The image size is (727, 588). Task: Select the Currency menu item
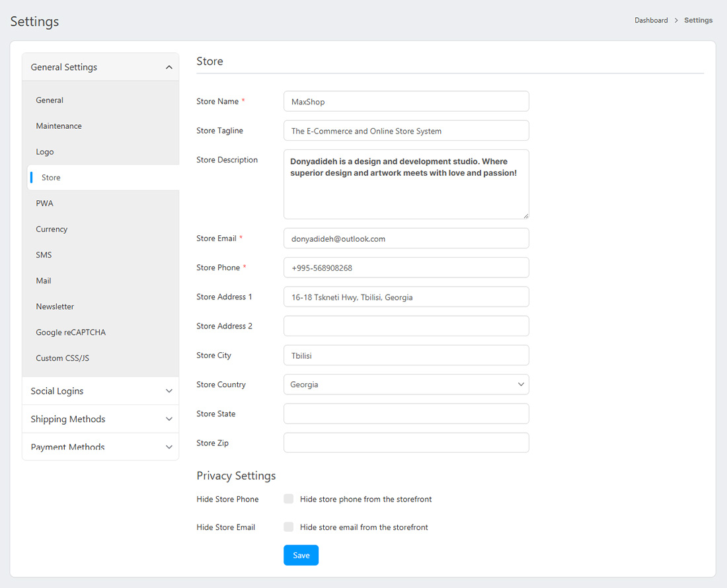[52, 229]
